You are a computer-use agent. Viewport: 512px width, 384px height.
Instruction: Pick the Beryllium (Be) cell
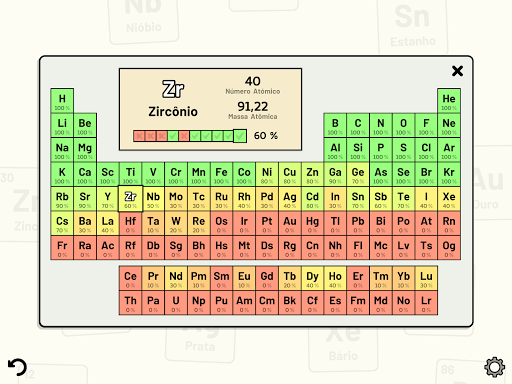point(85,125)
